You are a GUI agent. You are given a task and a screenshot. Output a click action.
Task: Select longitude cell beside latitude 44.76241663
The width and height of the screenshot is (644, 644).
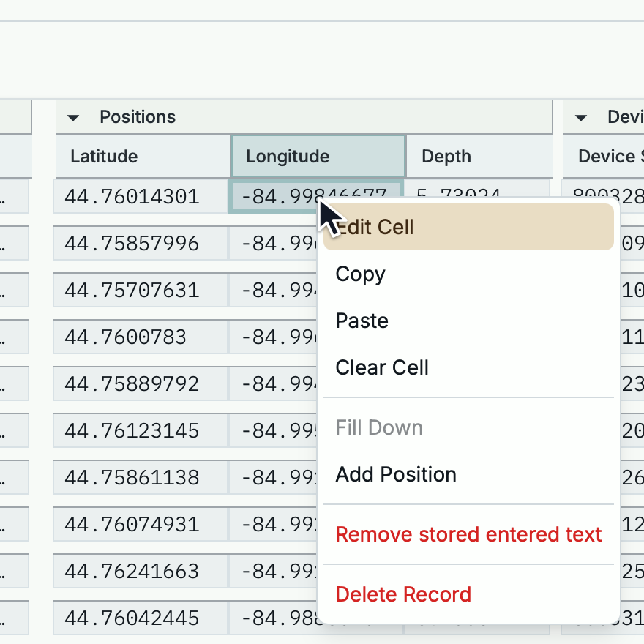[x=273, y=571]
